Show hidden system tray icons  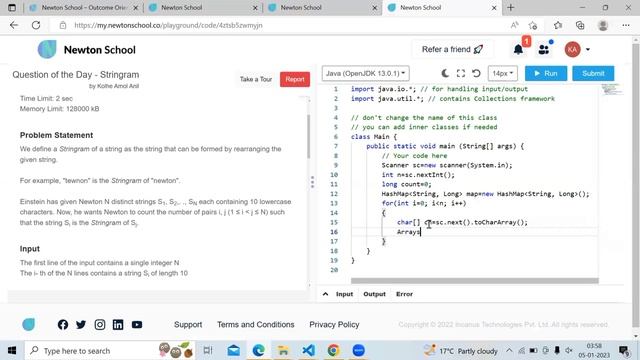click(509, 350)
